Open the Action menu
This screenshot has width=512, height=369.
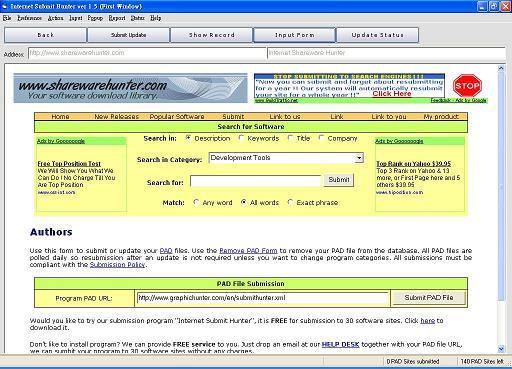[55, 18]
